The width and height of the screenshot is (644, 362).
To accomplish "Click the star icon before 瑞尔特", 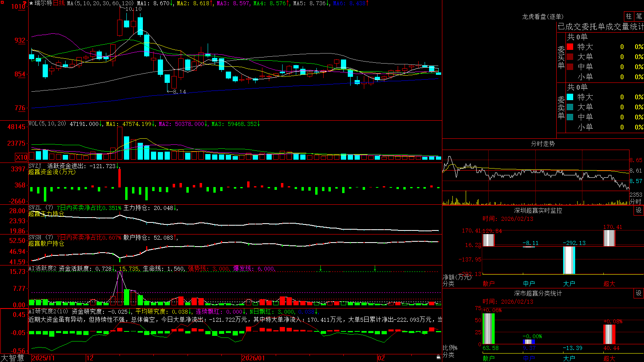I will [31, 3].
